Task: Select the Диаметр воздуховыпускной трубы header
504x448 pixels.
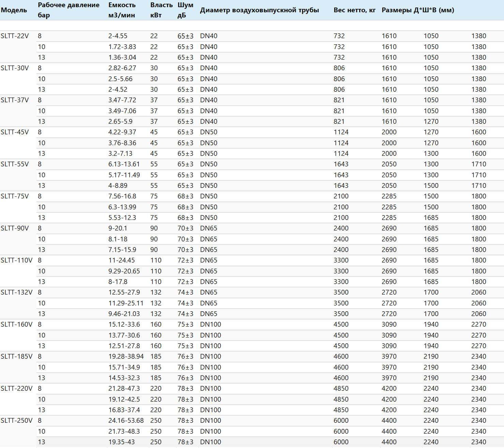Action: click(x=259, y=10)
